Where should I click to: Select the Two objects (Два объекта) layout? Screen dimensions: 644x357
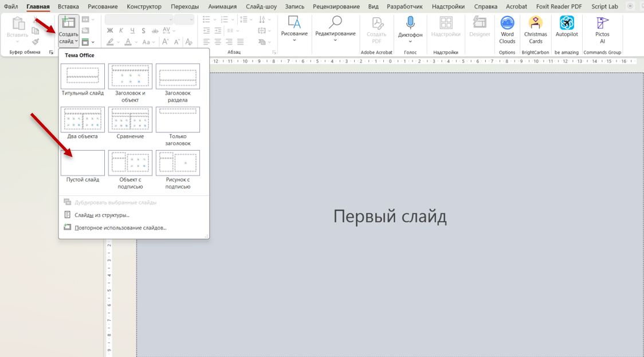[83, 120]
